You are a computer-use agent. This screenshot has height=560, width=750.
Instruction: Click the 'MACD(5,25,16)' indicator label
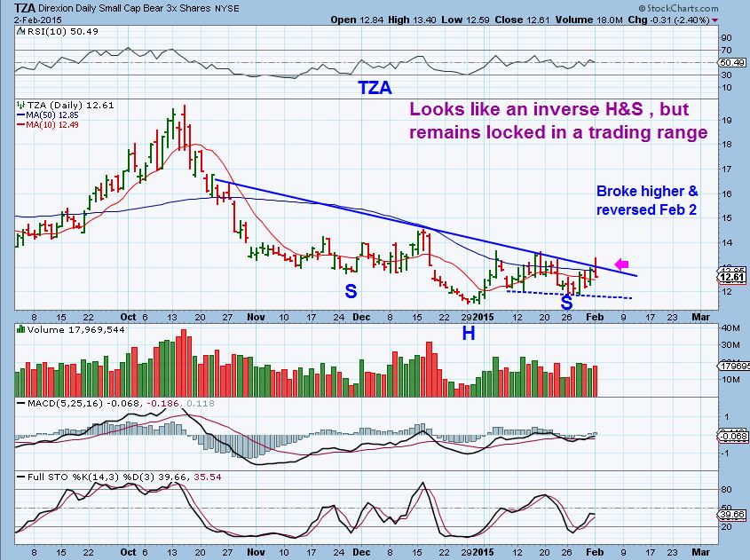65,403
